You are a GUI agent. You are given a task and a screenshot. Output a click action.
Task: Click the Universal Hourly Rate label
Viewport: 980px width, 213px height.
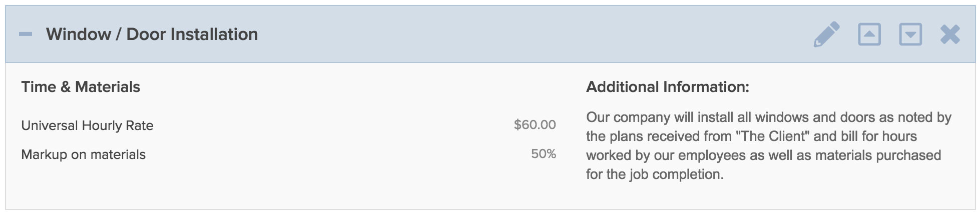(x=87, y=125)
